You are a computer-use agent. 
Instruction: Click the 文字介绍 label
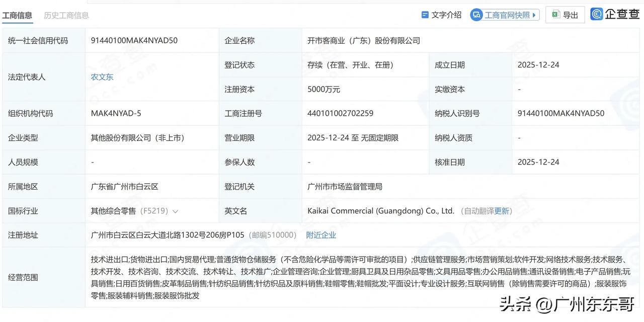pyautogui.click(x=446, y=15)
